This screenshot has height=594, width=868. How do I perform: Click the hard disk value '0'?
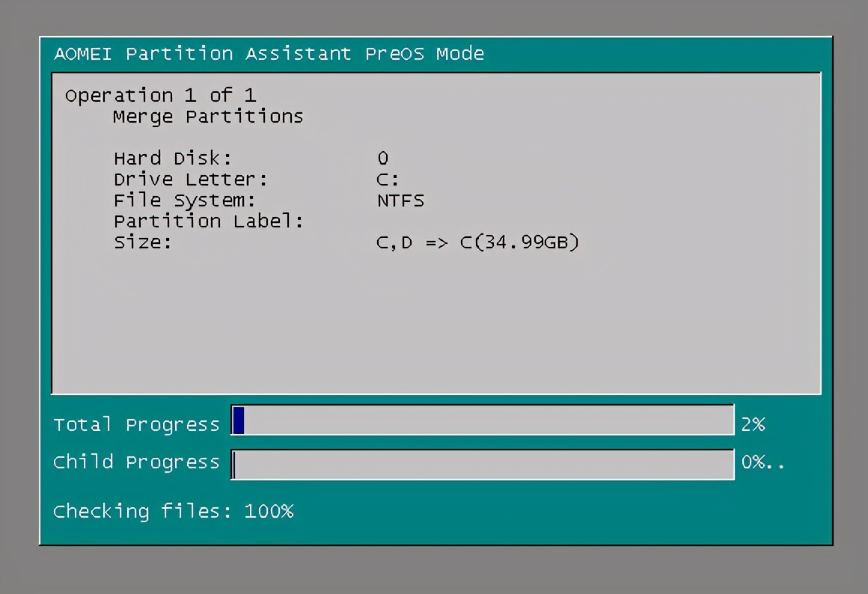click(383, 159)
